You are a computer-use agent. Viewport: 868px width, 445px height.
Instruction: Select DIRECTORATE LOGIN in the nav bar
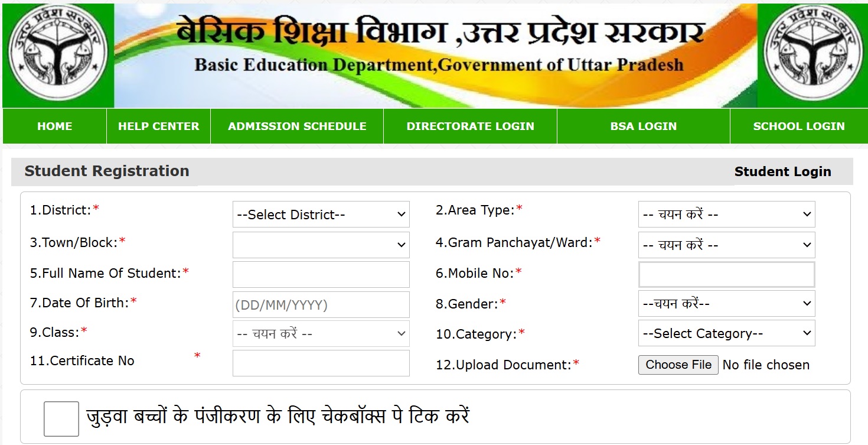tap(470, 126)
